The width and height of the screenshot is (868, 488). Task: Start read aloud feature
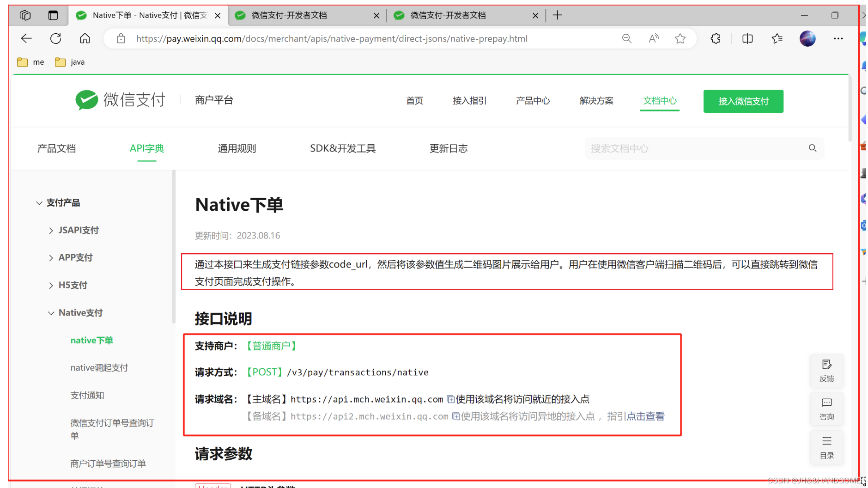pyautogui.click(x=653, y=39)
